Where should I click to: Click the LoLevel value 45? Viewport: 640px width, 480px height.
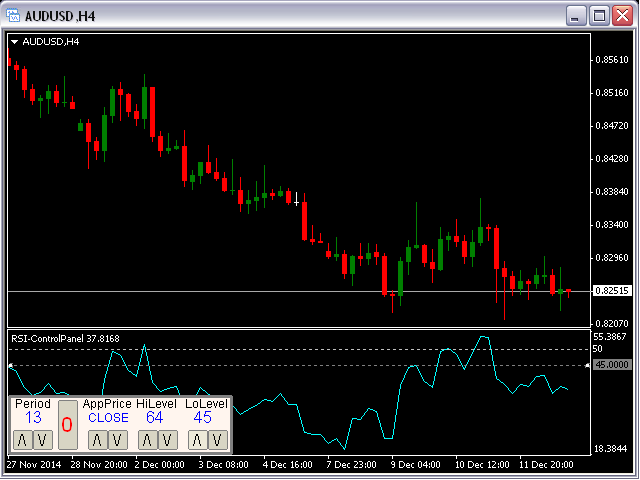click(203, 418)
